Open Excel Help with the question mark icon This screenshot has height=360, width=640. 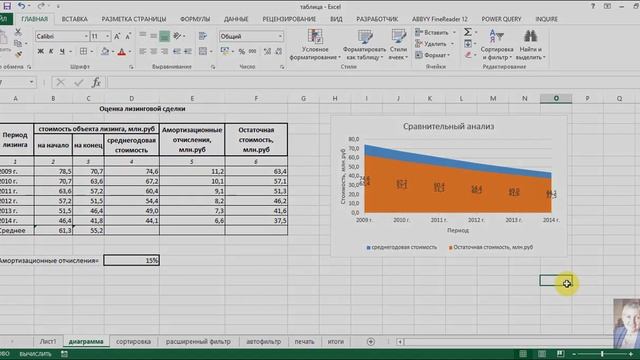click(593, 6)
